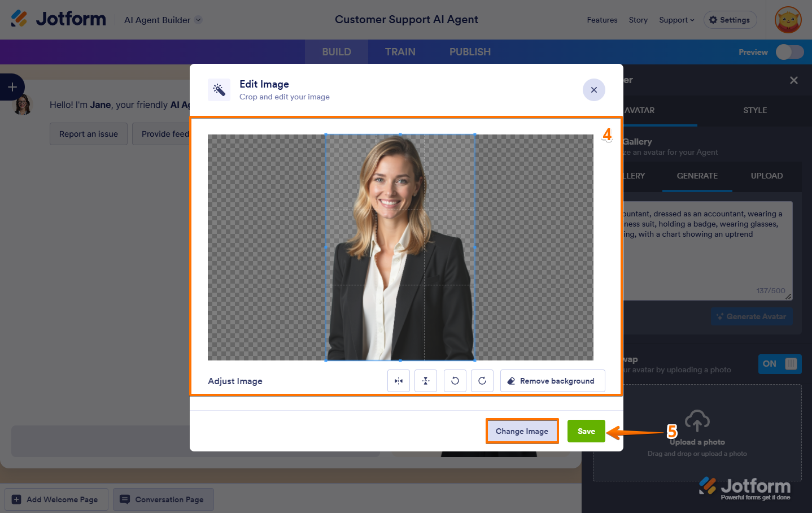Click the Upload a photo cloud icon

click(x=697, y=420)
